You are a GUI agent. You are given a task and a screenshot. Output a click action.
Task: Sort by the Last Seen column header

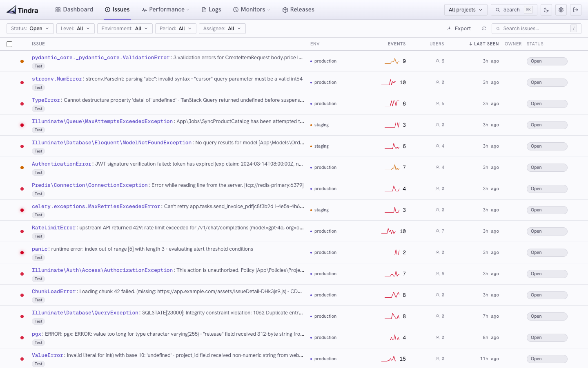coord(484,44)
